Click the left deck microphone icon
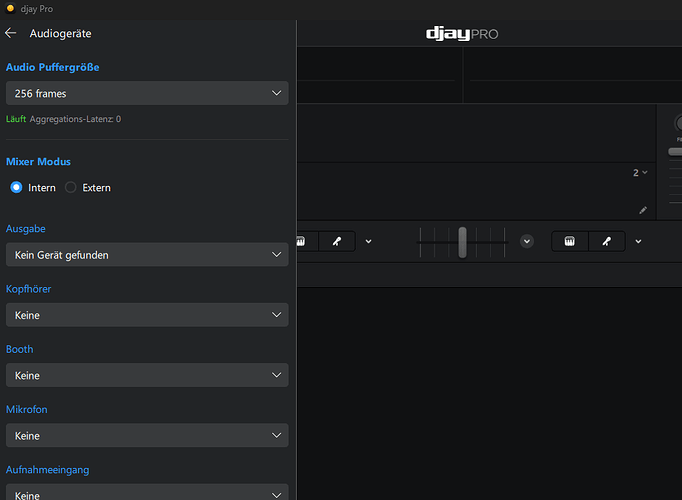 (337, 241)
